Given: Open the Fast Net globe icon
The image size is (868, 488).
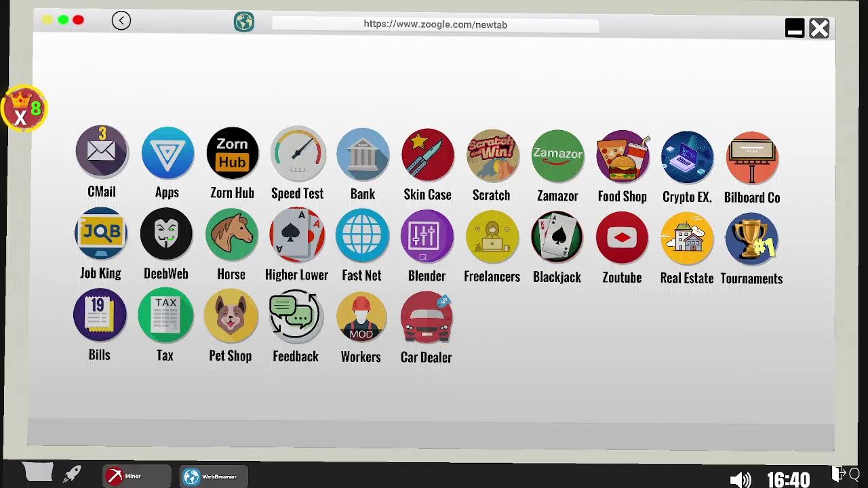Looking at the screenshot, I should tap(362, 236).
